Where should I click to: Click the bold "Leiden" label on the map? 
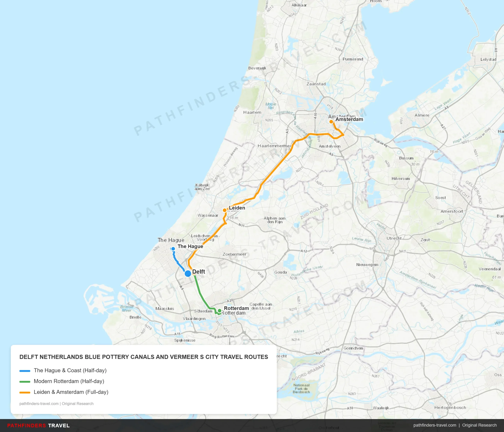[x=237, y=208]
